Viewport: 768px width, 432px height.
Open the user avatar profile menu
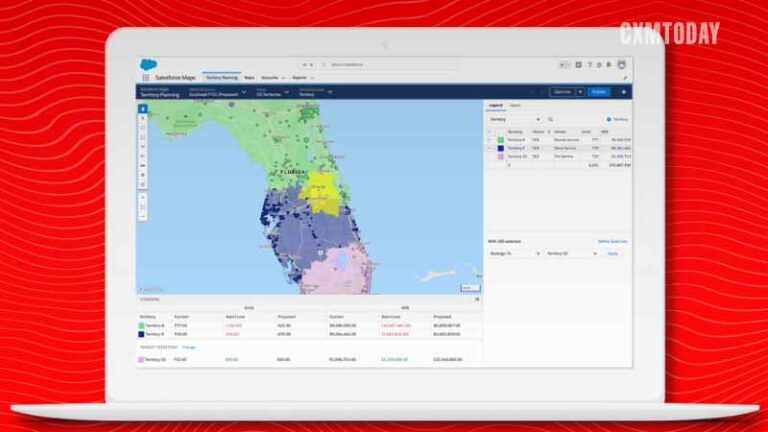(622, 65)
